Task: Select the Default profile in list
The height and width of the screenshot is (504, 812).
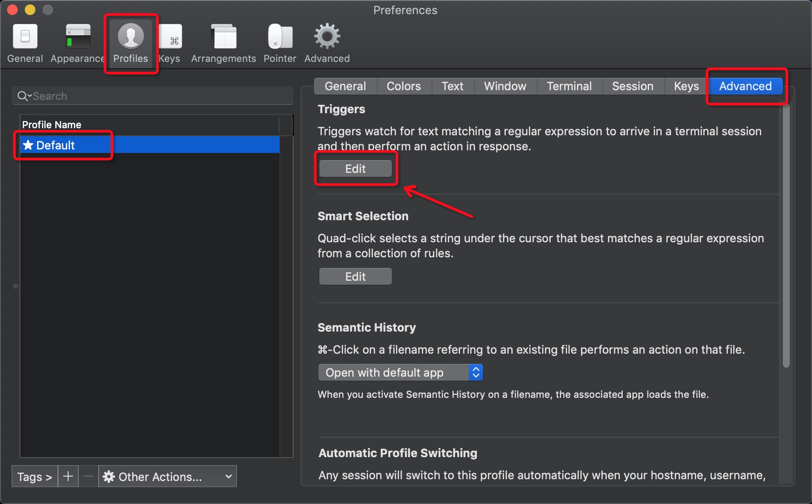Action: pyautogui.click(x=56, y=145)
